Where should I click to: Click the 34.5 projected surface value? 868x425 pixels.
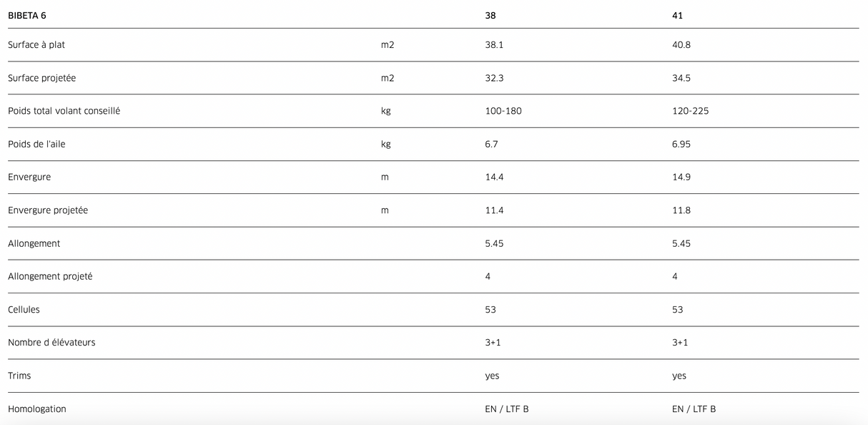[681, 78]
